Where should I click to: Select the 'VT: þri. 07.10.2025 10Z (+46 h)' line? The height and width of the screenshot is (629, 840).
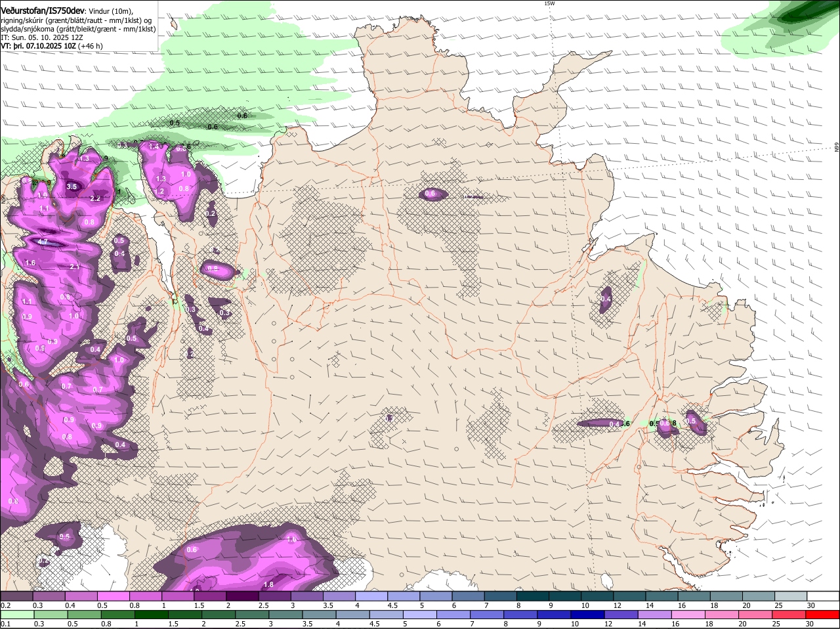tap(52, 46)
